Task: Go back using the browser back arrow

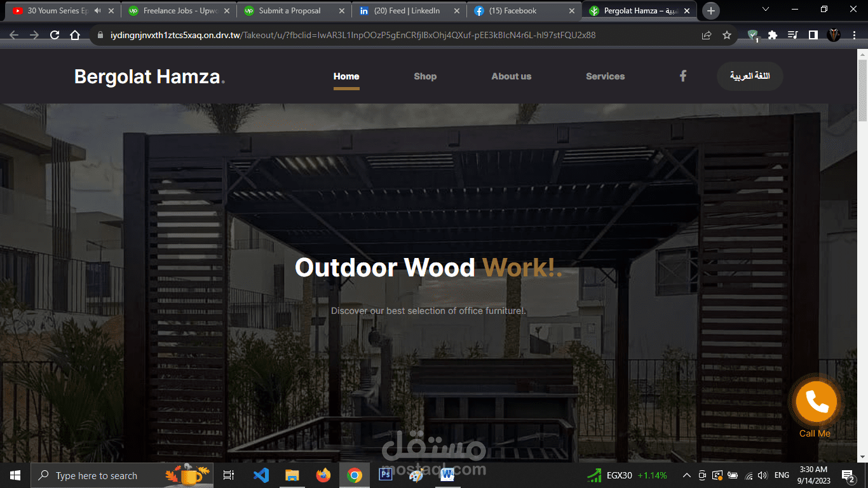Action: click(x=14, y=36)
